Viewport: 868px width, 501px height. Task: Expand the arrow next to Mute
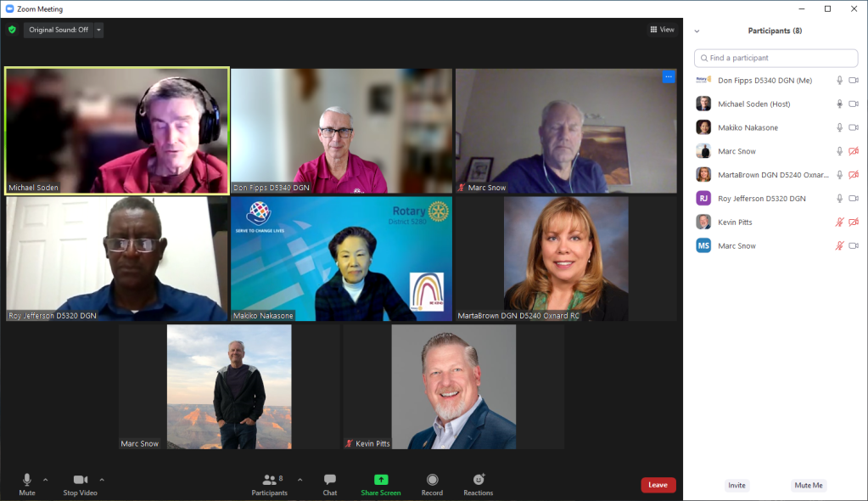46,480
